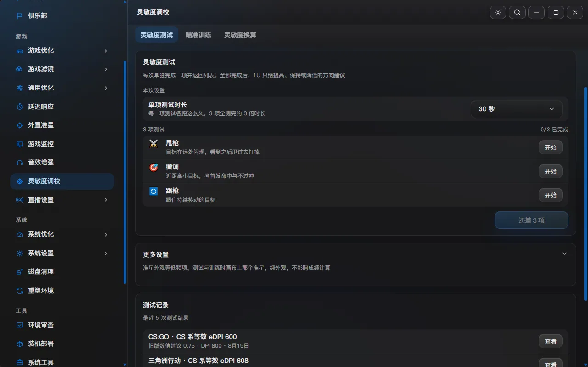Click the 重塑环境 refresh icon
Image resolution: width=588 pixels, height=367 pixels.
coord(20,290)
